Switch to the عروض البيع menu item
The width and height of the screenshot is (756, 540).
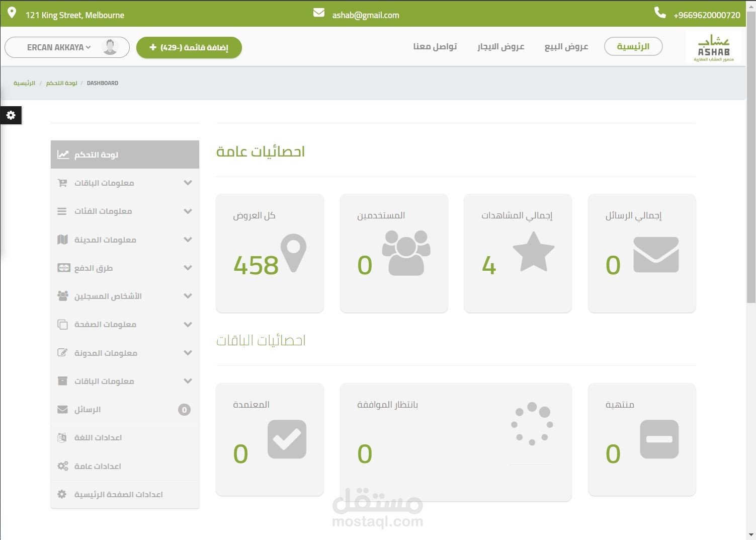566,46
